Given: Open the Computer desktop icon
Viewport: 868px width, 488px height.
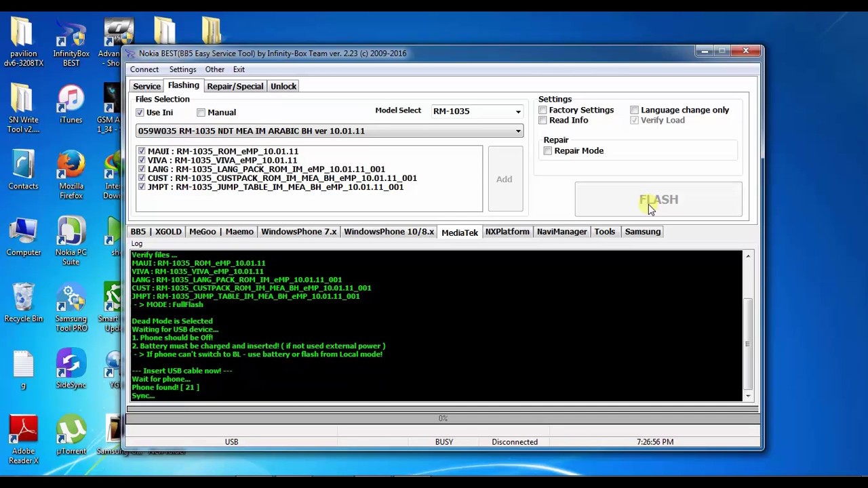Looking at the screenshot, I should click(23, 237).
